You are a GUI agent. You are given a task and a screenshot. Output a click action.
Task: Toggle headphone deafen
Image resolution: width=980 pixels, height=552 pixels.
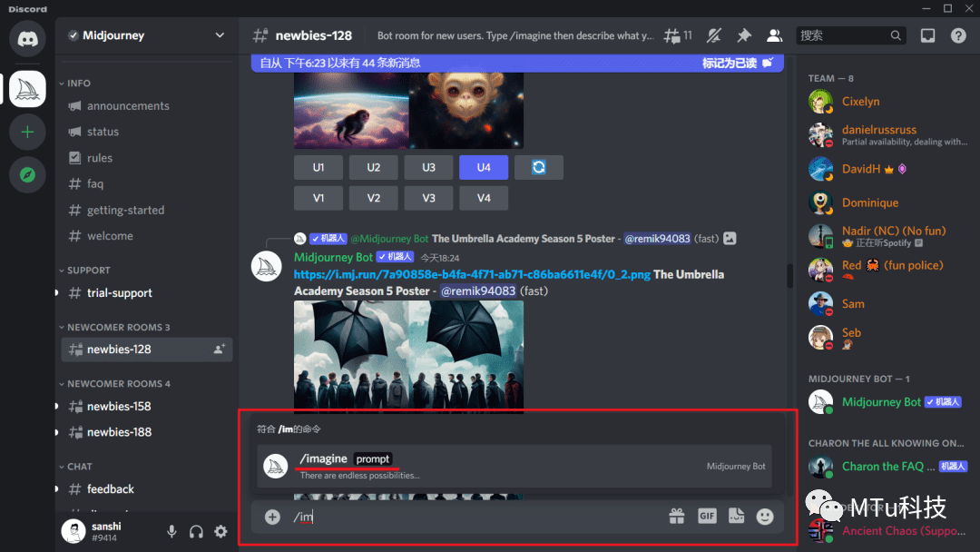coord(196,531)
